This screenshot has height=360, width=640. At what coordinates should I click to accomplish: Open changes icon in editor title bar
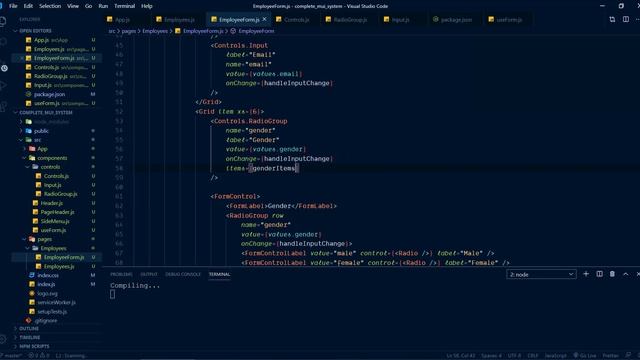612,19
